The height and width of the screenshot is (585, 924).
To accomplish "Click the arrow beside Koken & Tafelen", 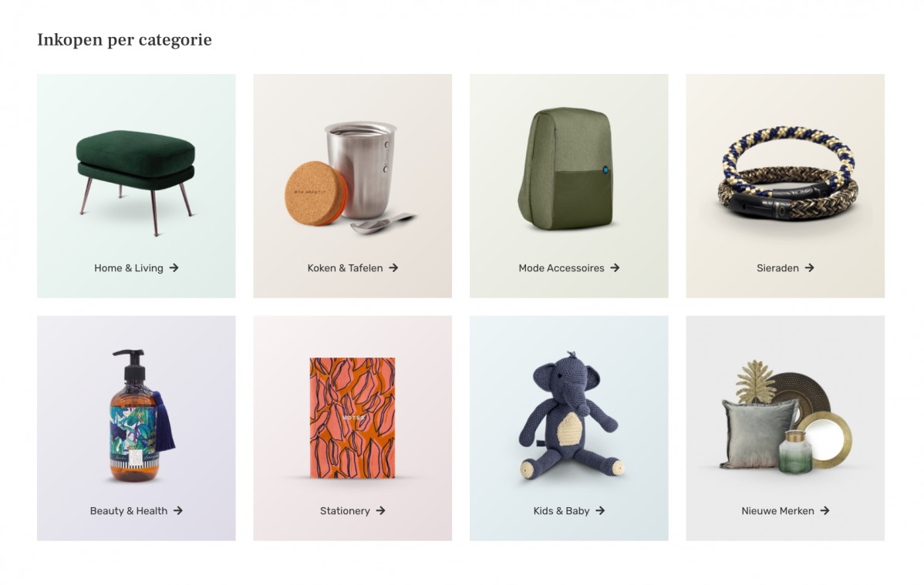I will (x=393, y=267).
